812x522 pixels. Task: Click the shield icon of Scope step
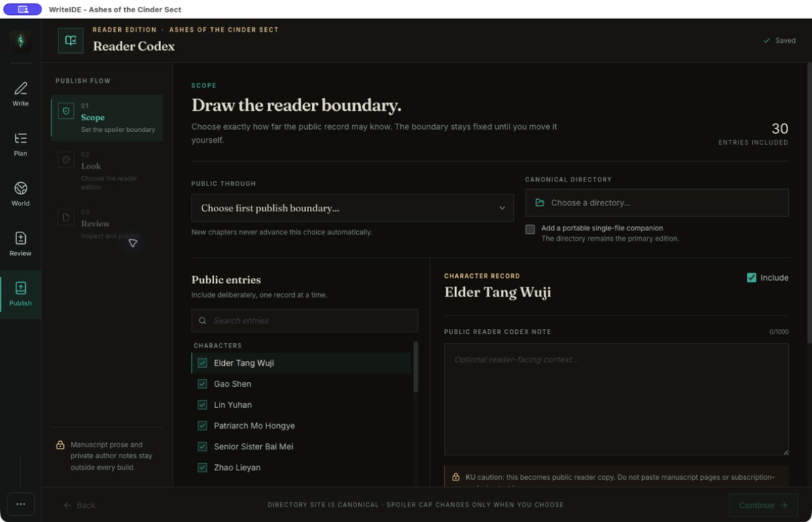pos(66,111)
